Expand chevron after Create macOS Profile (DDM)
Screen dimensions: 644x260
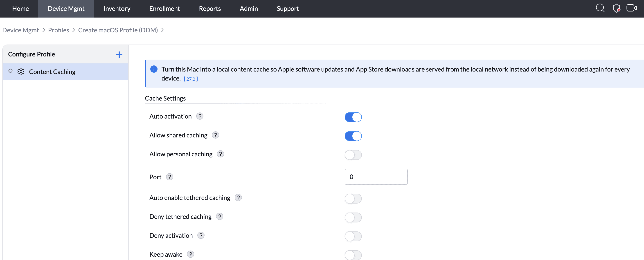pyautogui.click(x=162, y=30)
